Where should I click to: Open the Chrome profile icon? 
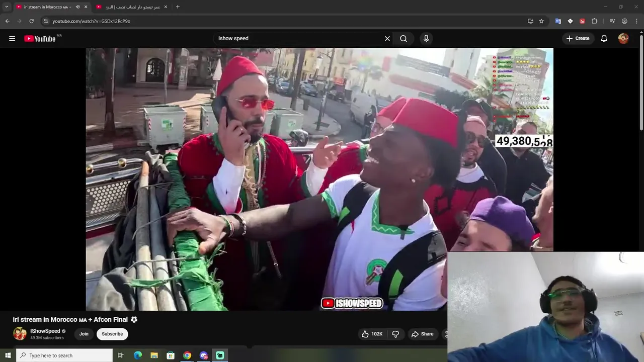(x=624, y=21)
